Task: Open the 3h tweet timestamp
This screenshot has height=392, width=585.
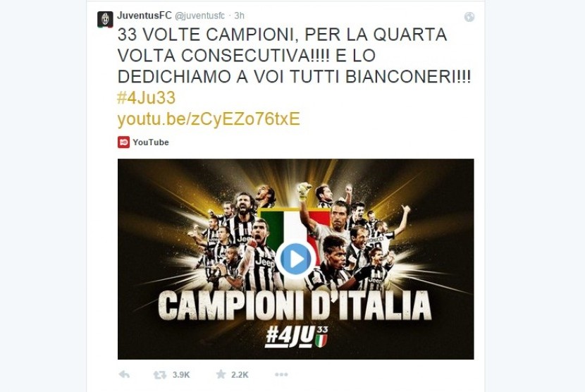Action: [x=239, y=16]
